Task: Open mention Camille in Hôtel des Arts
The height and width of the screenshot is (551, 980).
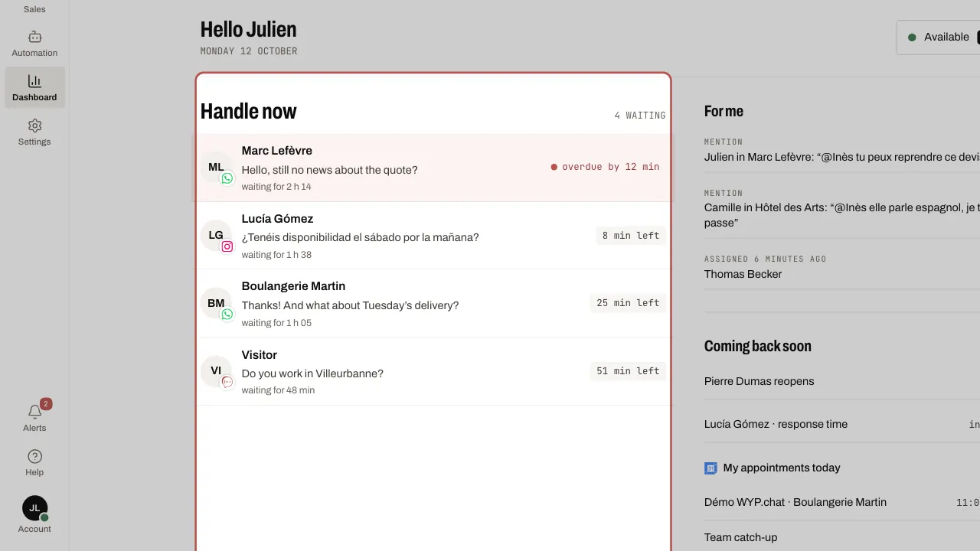Action: point(842,208)
